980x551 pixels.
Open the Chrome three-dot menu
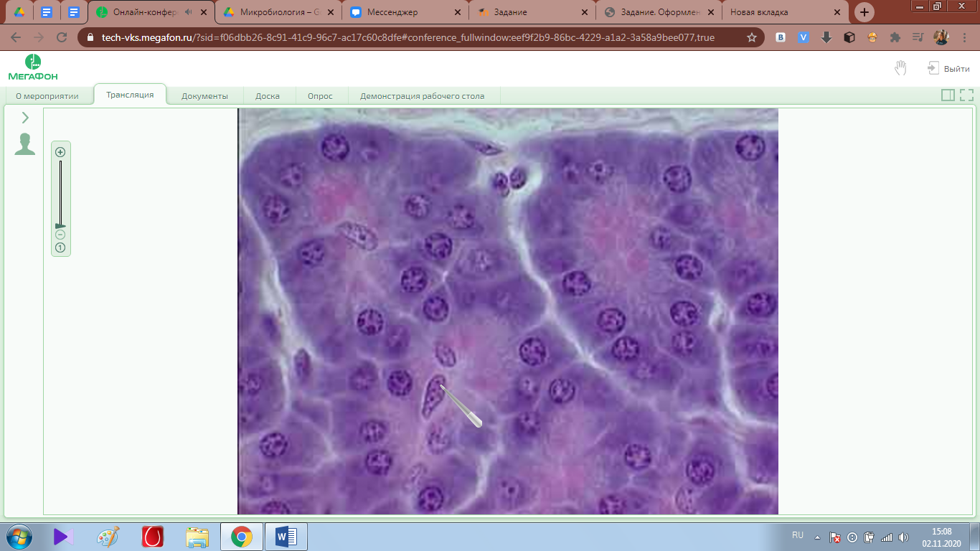[963, 37]
